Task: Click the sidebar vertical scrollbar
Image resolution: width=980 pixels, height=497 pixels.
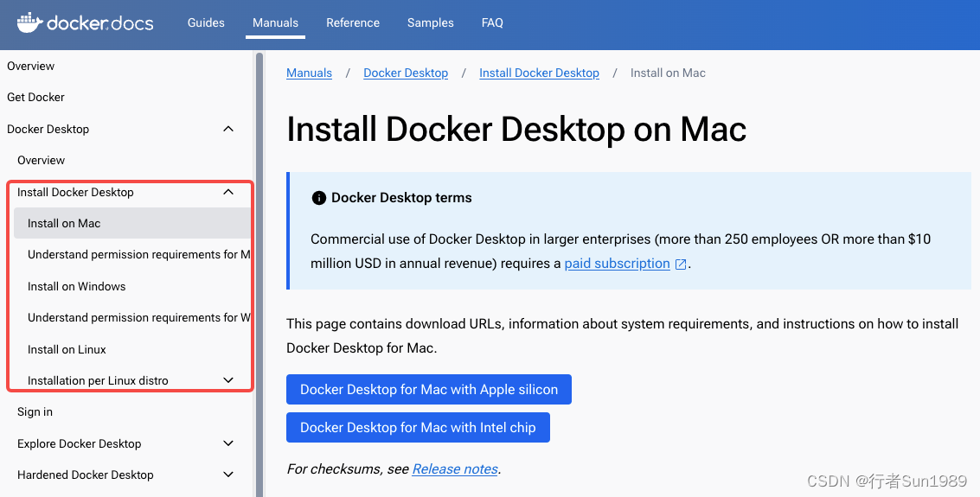Action: coord(259,275)
